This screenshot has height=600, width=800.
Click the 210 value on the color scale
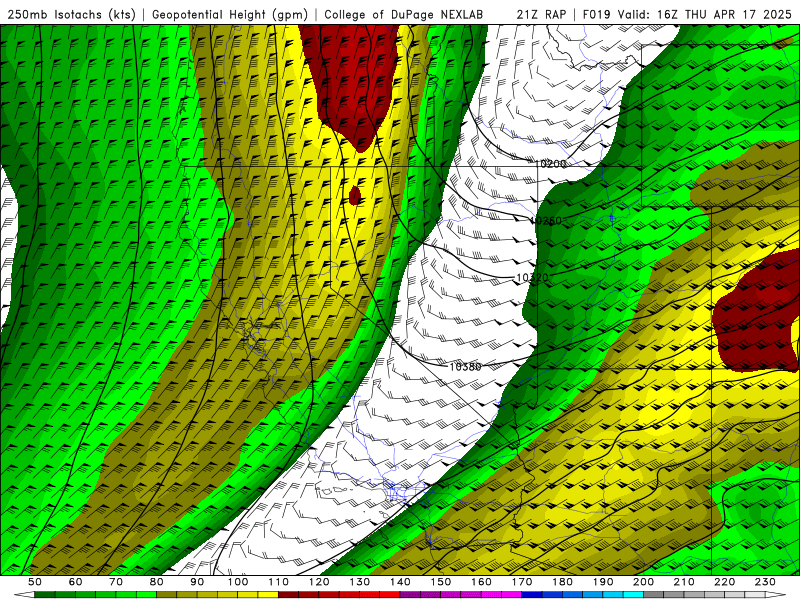coord(684,582)
